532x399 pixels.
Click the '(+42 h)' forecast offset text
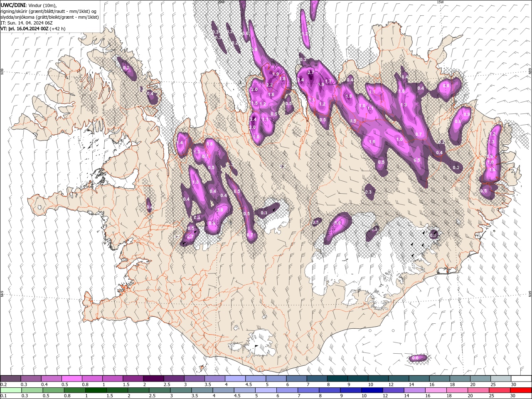pos(57,29)
